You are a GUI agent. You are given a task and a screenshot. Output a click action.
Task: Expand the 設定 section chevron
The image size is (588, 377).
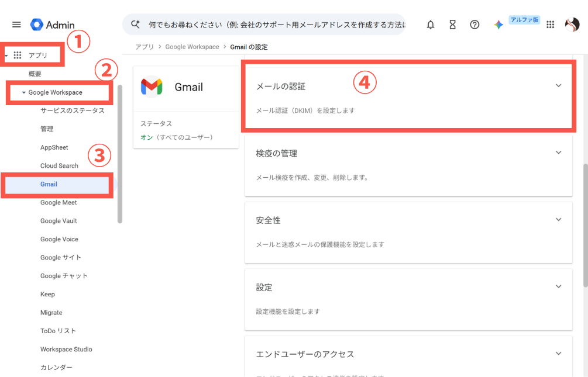pos(558,286)
